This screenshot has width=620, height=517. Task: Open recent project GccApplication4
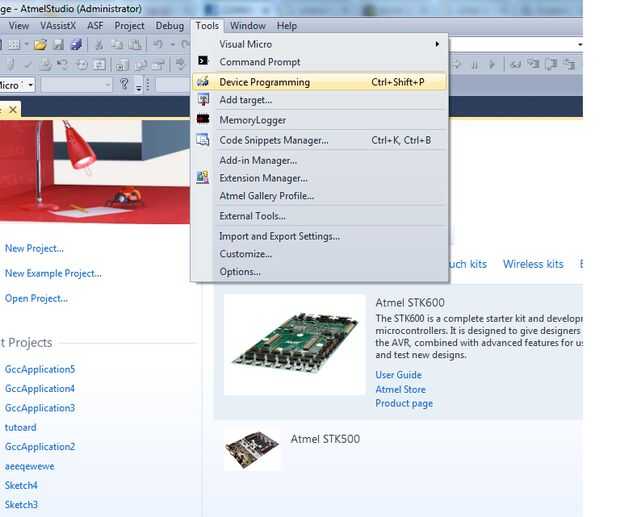tap(40, 389)
